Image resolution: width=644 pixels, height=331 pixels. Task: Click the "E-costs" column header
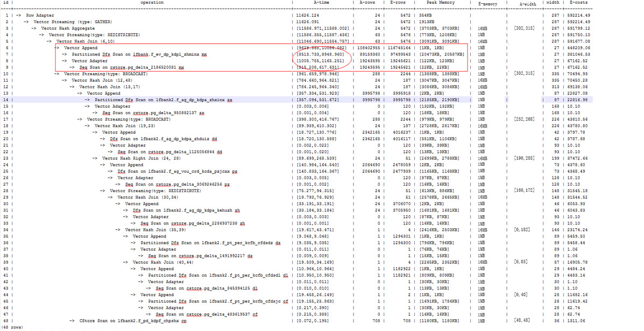click(581, 3)
